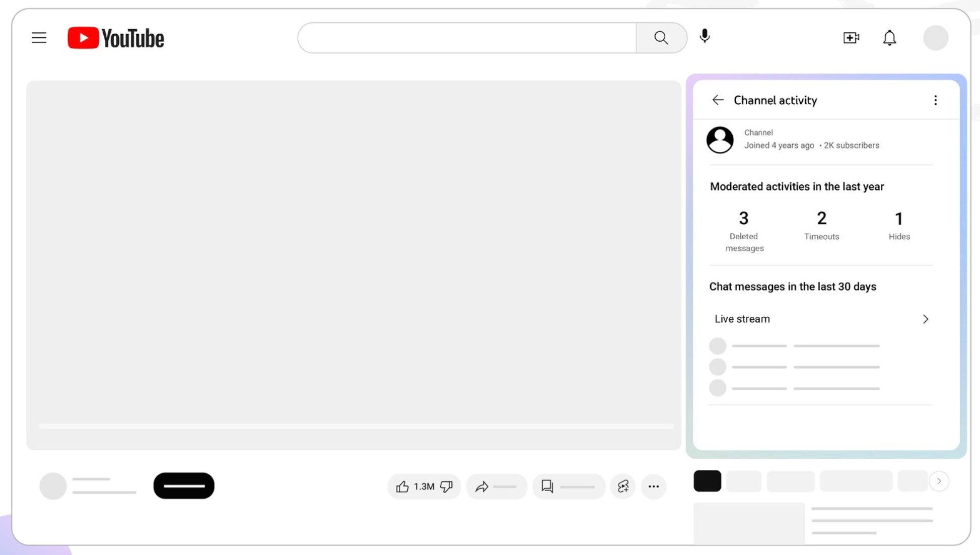The image size is (980, 555).
Task: Dislike the video with thumbs down
Action: (x=447, y=487)
